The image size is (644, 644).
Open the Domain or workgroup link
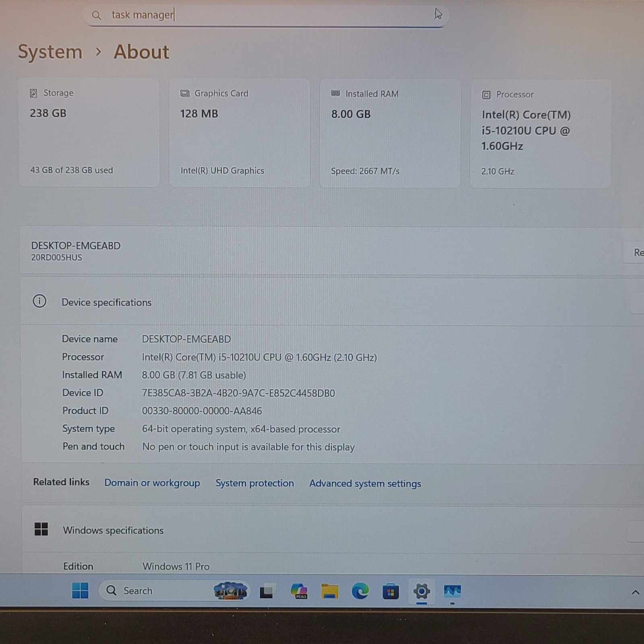pos(152,483)
